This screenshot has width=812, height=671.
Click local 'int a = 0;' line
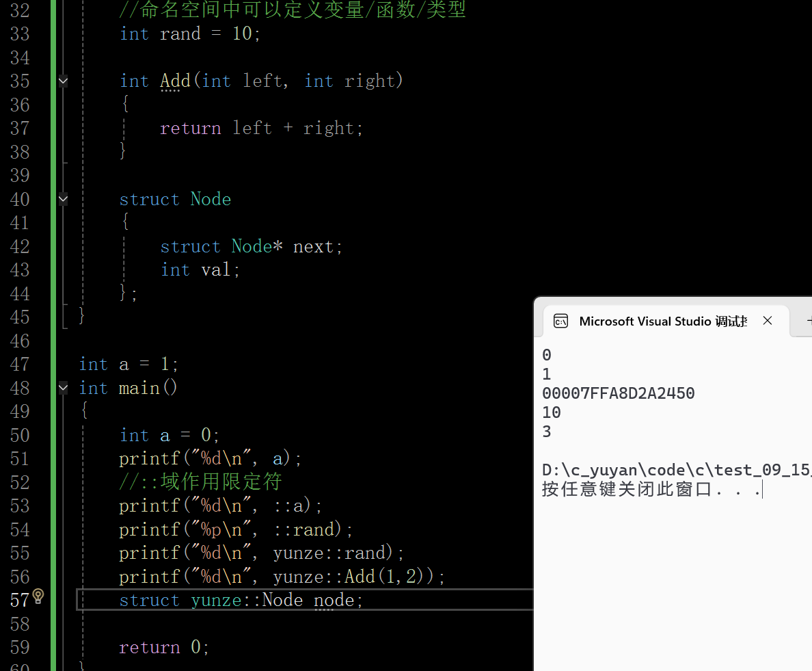170,435
